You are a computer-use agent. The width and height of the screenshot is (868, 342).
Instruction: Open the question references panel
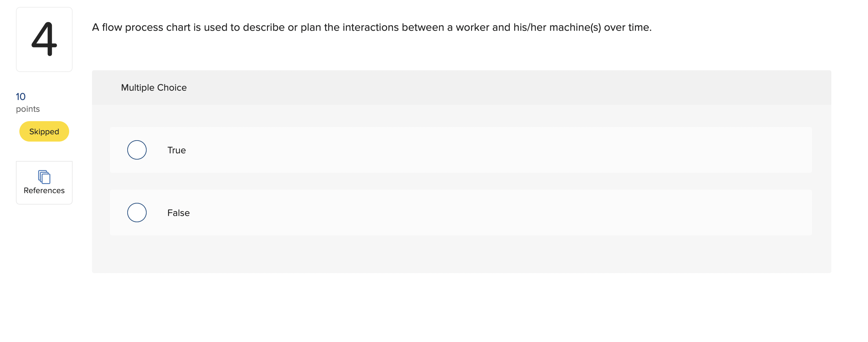44,182
